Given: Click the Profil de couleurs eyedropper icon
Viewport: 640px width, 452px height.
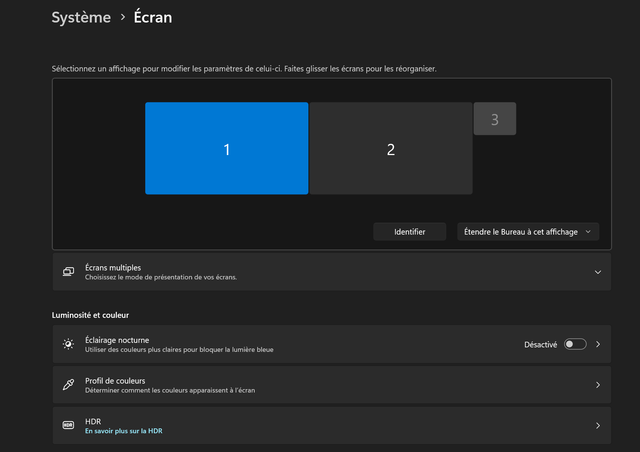Looking at the screenshot, I should 69,385.
